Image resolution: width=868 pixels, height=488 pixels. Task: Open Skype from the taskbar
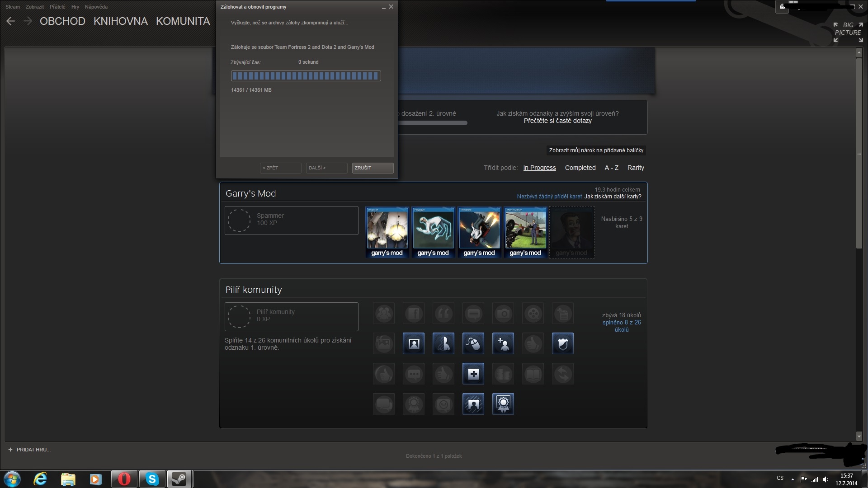click(152, 479)
